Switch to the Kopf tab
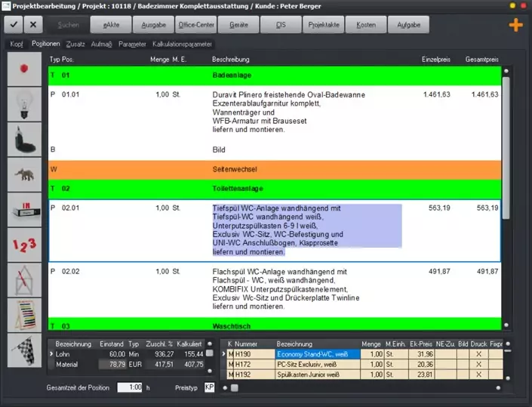Screen dimensions: 532x407 tap(17, 44)
